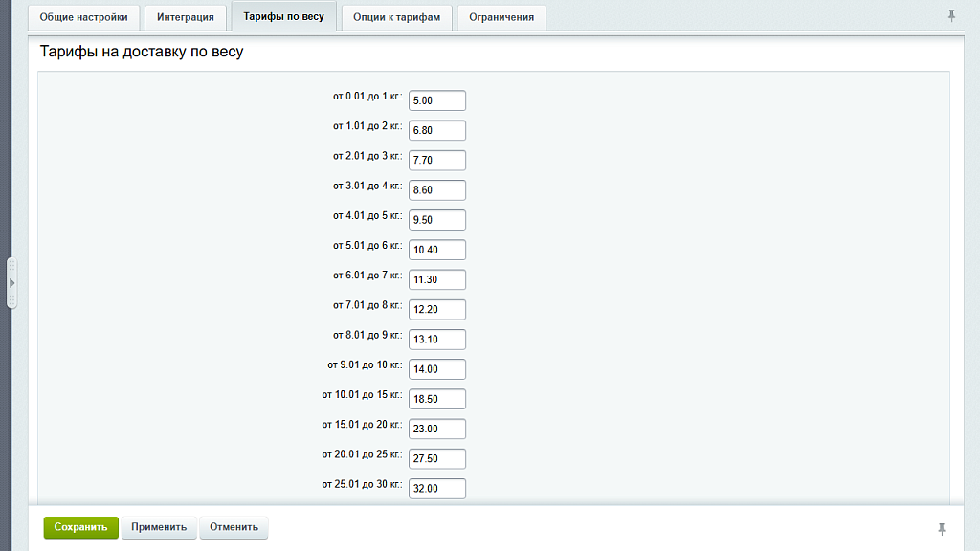This screenshot has height=551, width=980.
Task: Click the pin icon in bottom button bar
Action: click(942, 529)
